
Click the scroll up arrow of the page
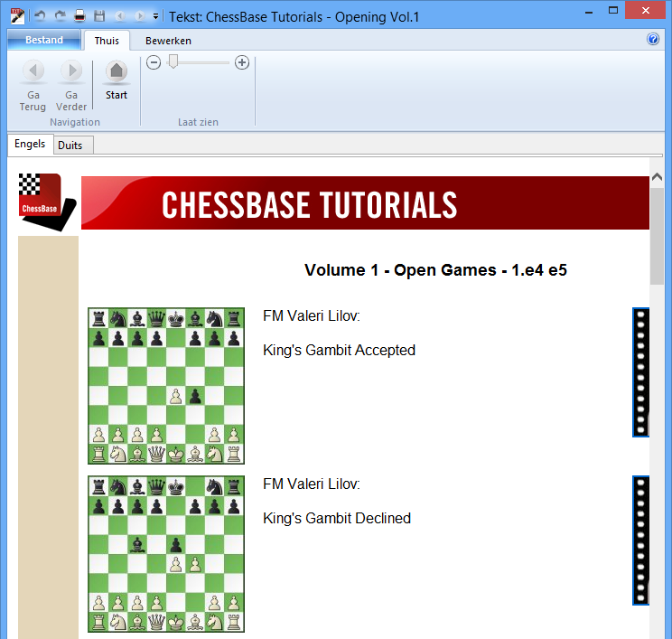[x=657, y=176]
